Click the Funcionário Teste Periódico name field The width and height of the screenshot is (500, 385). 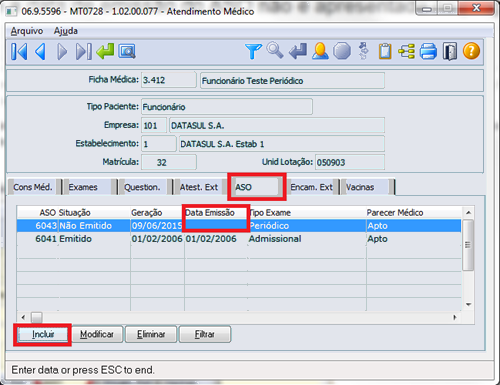click(x=292, y=81)
